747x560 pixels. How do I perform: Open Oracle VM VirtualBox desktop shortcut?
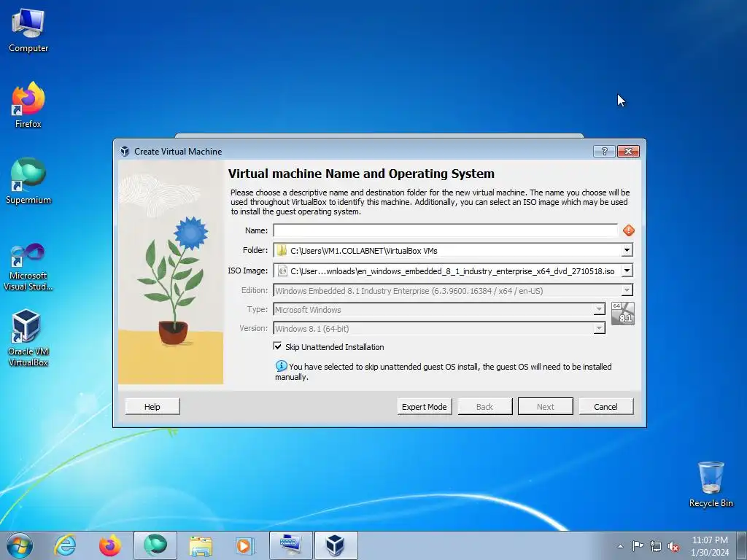click(28, 338)
